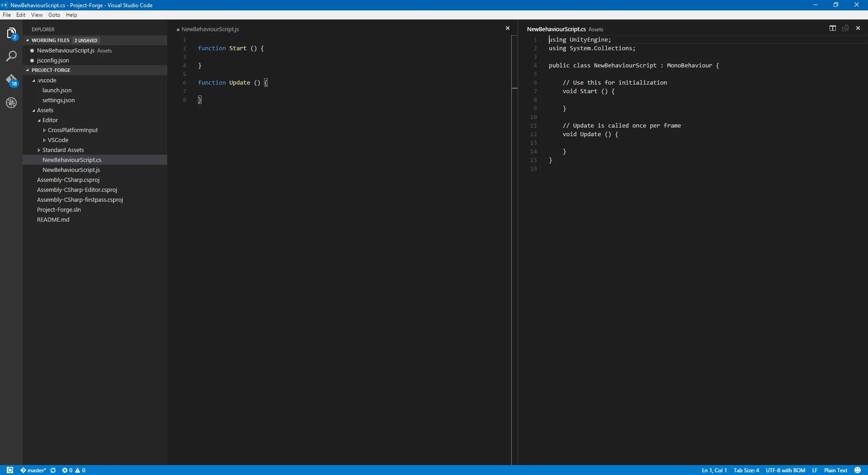
Task: Click the EXPLORER panel title
Action: click(x=43, y=29)
